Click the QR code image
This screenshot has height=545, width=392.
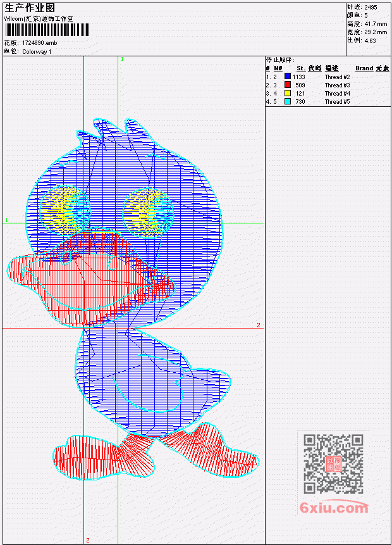333,464
